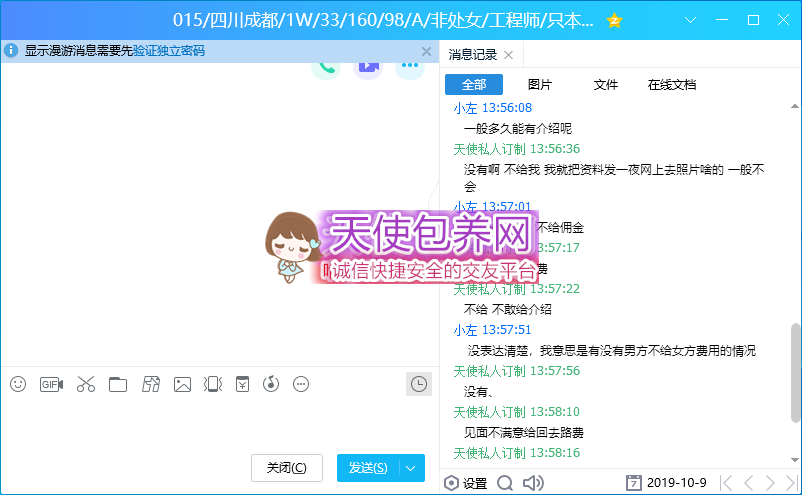
Task: Search the message records
Action: 505,483
